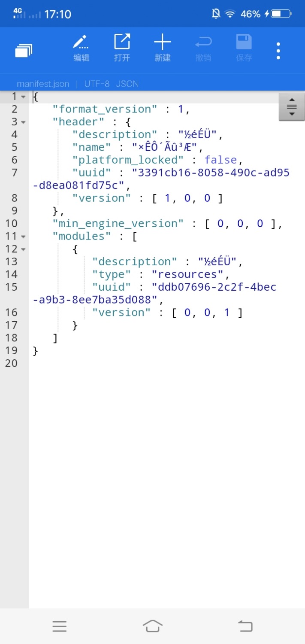The width and height of the screenshot is (305, 644).
Task: Collapse the modules fold arrow on line 11
Action: (x=23, y=237)
